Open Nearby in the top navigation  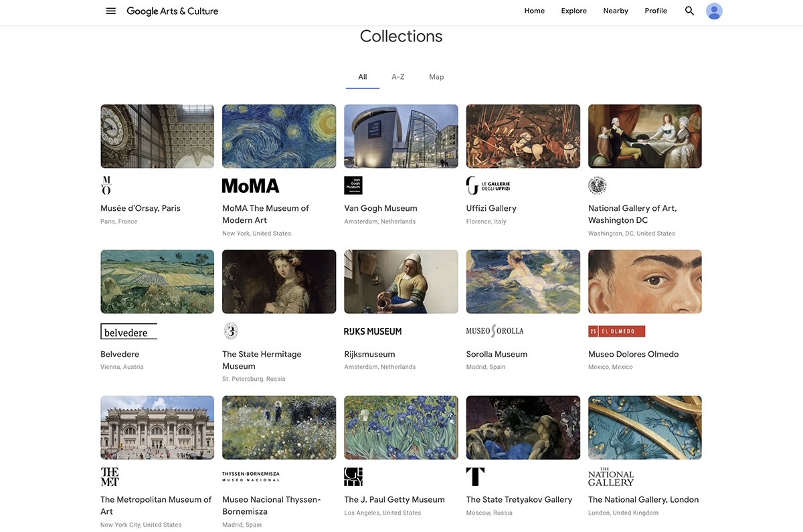coord(616,11)
